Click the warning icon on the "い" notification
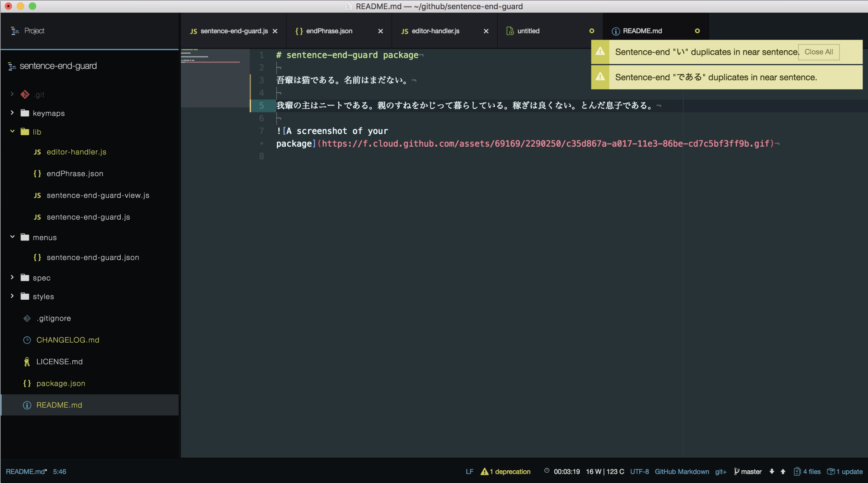This screenshot has height=483, width=868. pyautogui.click(x=600, y=51)
